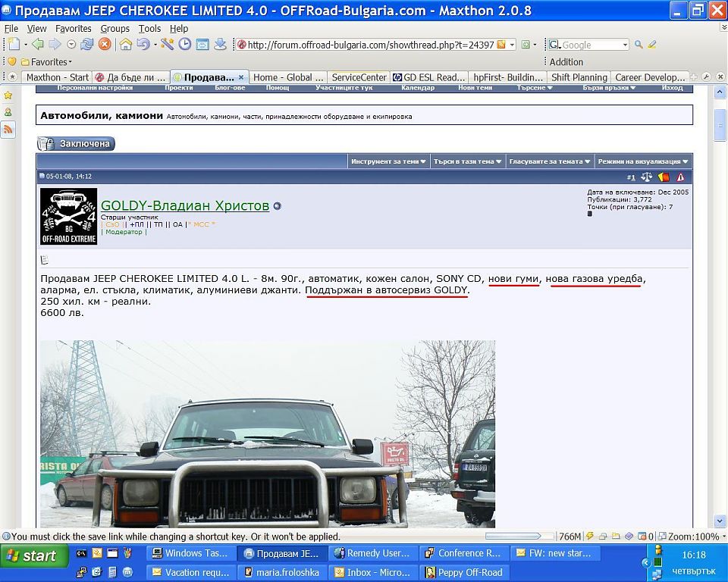Screen dimensions: 728x582
Task: Click the New Tab page icon
Action: (x=14, y=45)
